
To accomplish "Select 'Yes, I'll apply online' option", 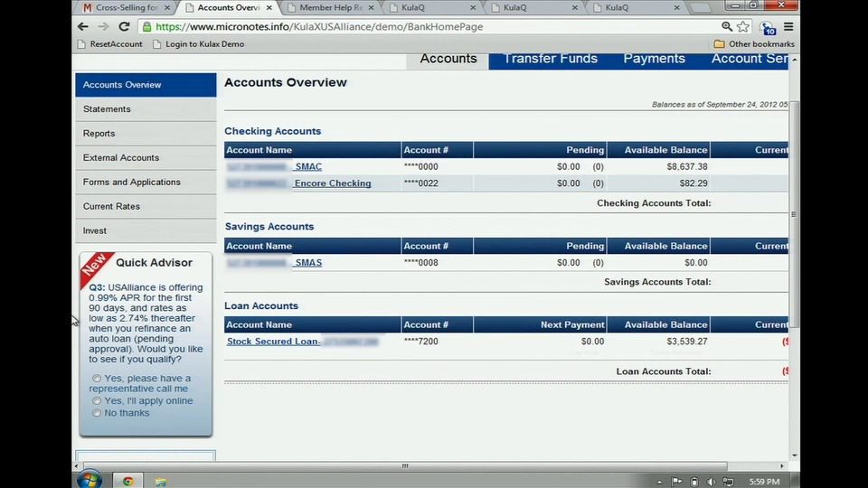I will pos(97,401).
